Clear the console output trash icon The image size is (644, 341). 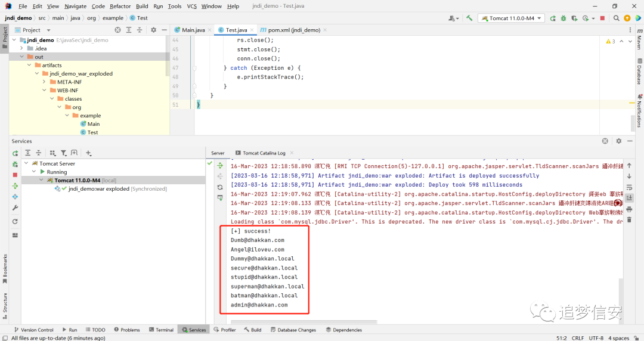(629, 220)
